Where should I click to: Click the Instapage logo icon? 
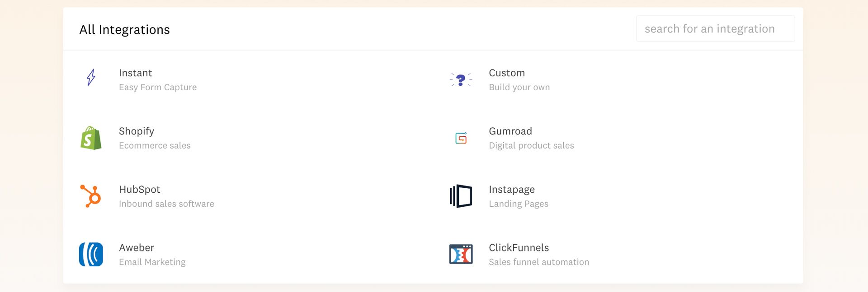461,196
